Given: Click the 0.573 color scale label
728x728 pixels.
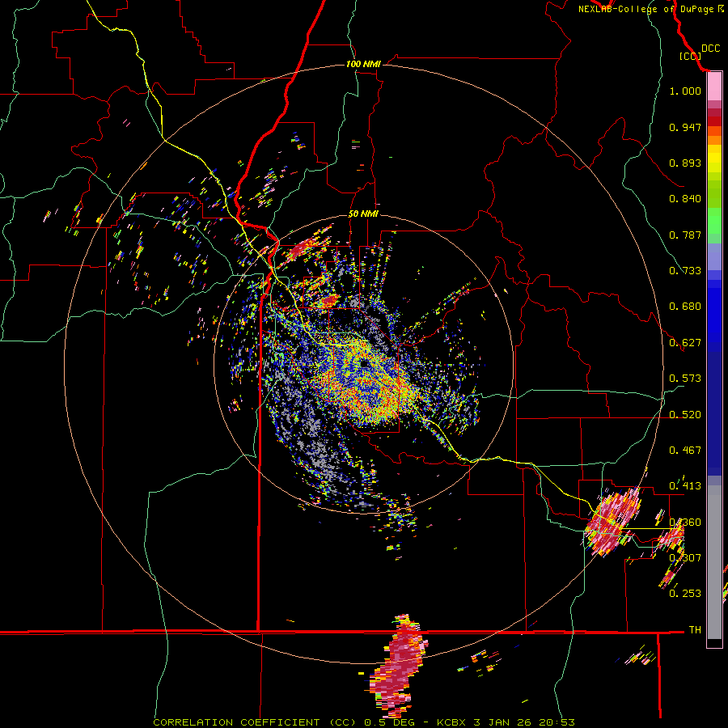Looking at the screenshot, I should point(685,379).
